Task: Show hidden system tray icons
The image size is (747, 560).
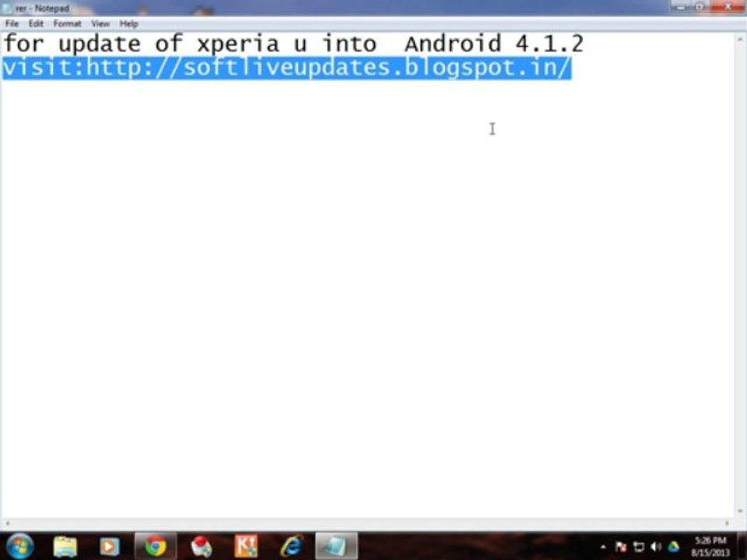Action: [603, 547]
